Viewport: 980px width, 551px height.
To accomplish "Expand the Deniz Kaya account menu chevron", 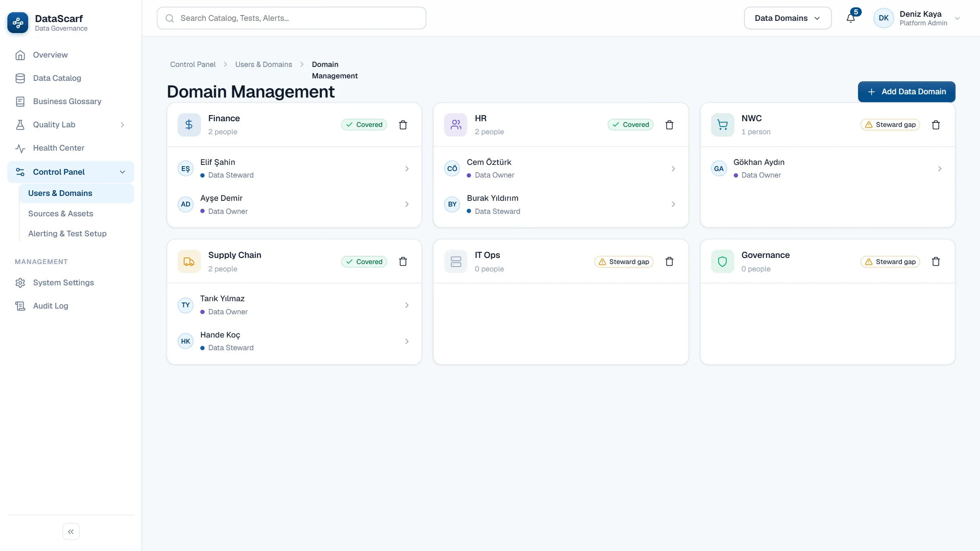I will coord(957,18).
